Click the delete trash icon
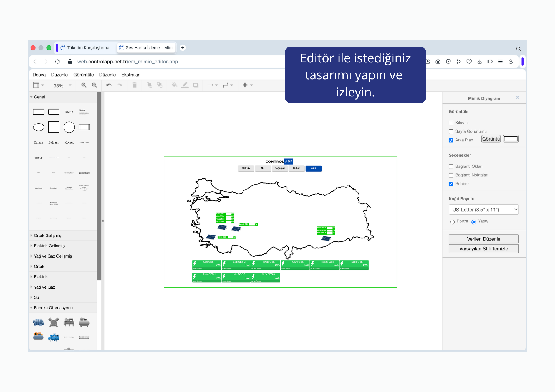 (135, 85)
